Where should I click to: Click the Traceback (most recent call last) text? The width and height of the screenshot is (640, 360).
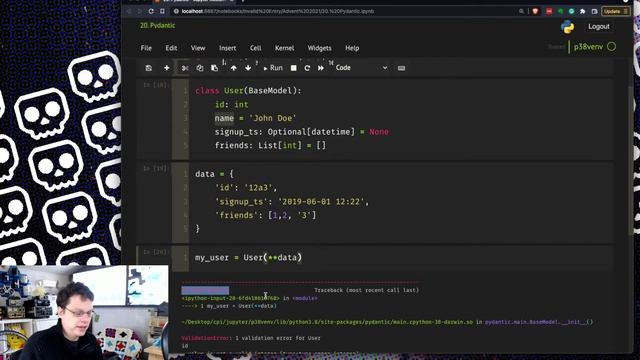[x=367, y=290]
